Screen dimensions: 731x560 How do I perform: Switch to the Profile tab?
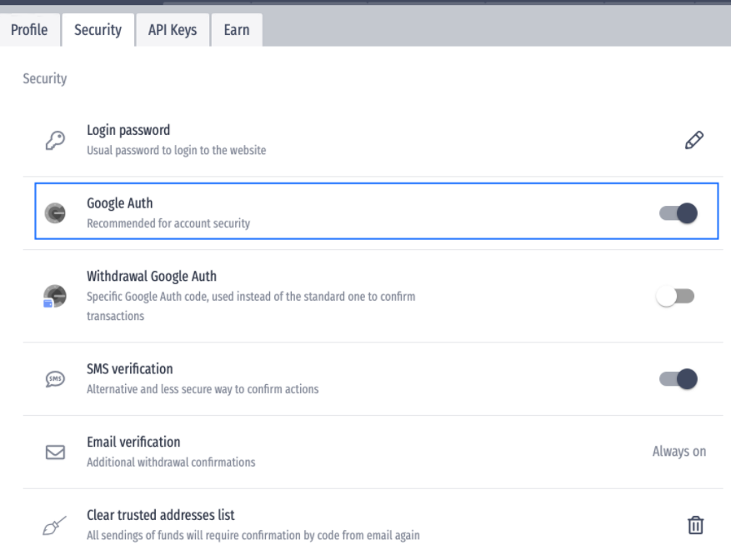tap(29, 30)
